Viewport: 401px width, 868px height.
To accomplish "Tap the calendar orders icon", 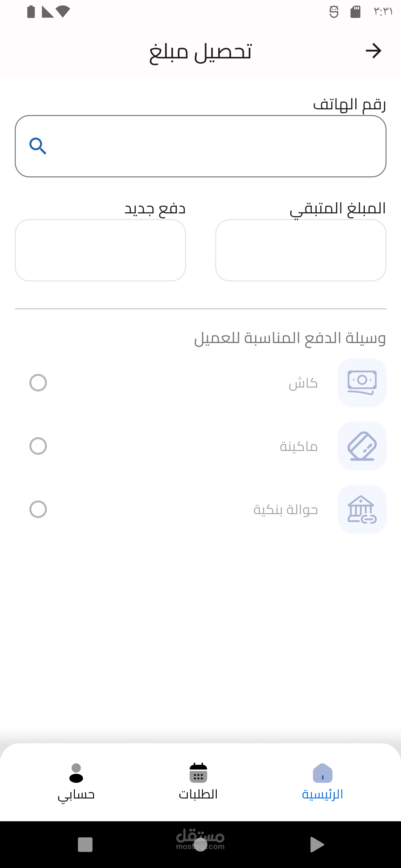I will pos(198,773).
